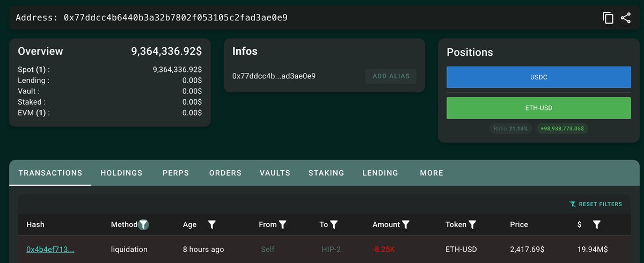644x263 pixels.
Task: Select the USDC position bar
Action: 538,77
